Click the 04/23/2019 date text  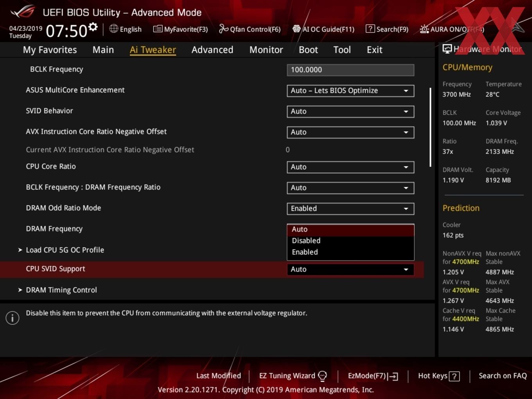(x=26, y=29)
